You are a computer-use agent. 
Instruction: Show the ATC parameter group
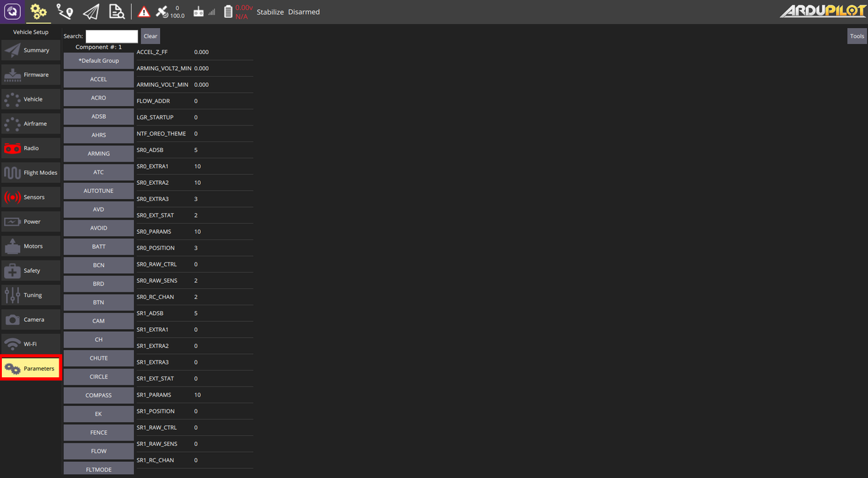pos(99,172)
